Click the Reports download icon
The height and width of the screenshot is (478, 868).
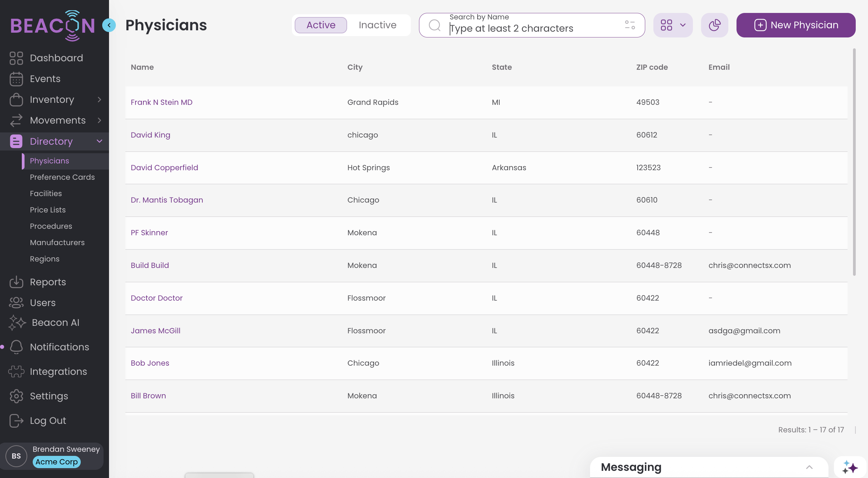[16, 282]
